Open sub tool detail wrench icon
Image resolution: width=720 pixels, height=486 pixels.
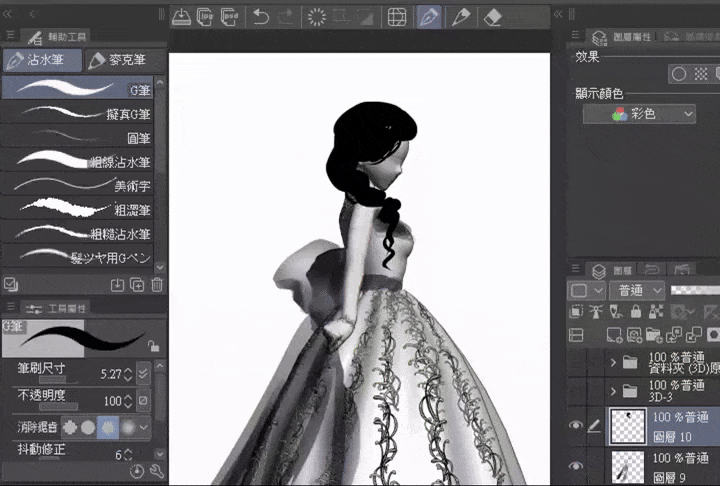tap(157, 471)
